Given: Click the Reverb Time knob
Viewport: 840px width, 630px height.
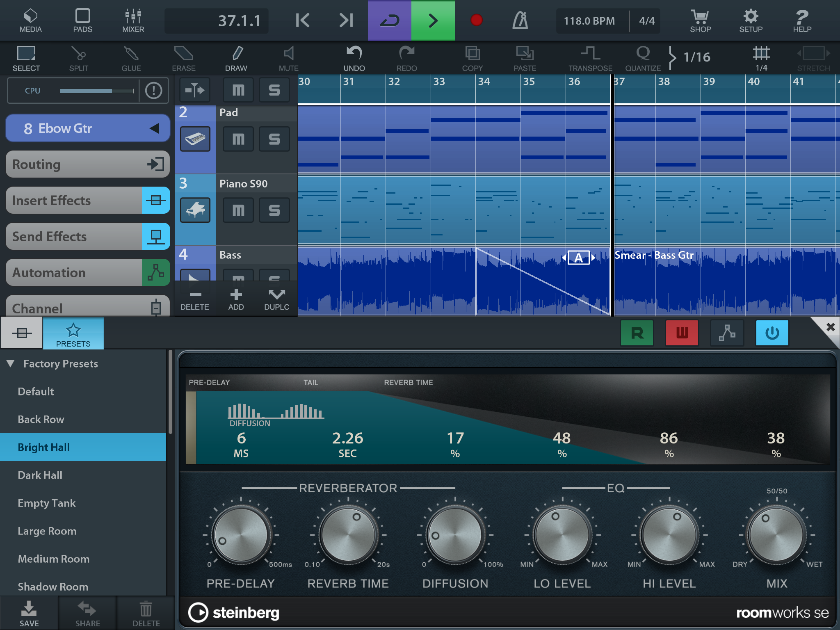Looking at the screenshot, I should 348,535.
